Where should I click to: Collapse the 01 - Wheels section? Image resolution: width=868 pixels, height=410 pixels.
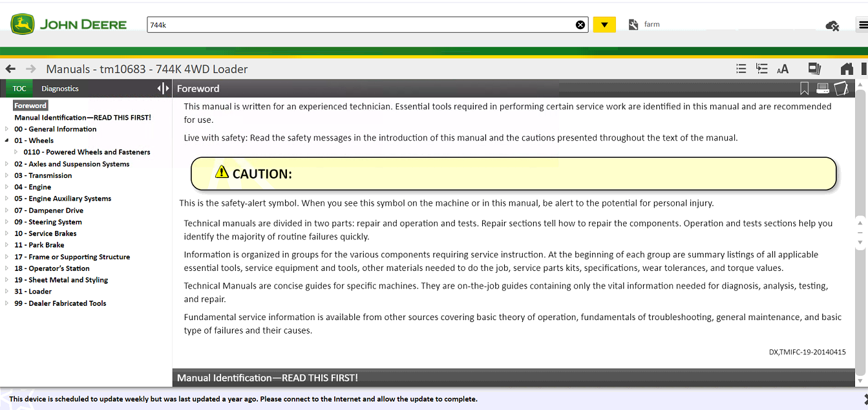coord(6,140)
